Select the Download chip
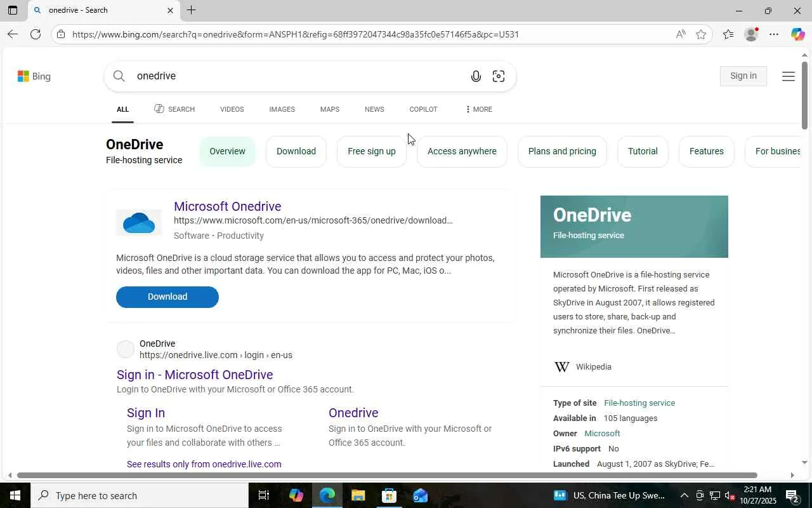This screenshot has width=812, height=508. click(x=296, y=151)
